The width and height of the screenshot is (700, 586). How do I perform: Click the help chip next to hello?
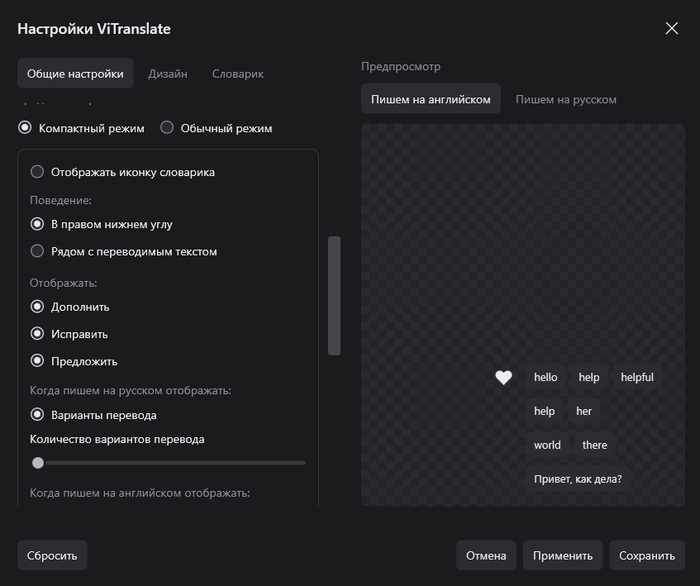[x=589, y=377]
